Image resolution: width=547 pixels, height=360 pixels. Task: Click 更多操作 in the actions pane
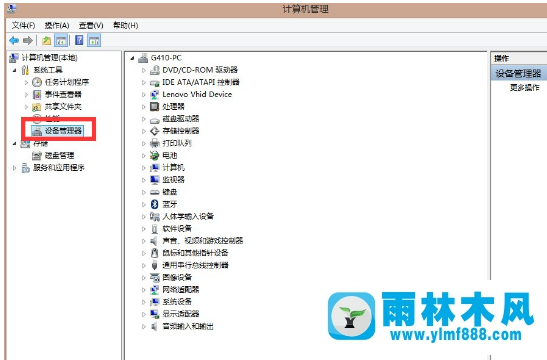pyautogui.click(x=524, y=88)
